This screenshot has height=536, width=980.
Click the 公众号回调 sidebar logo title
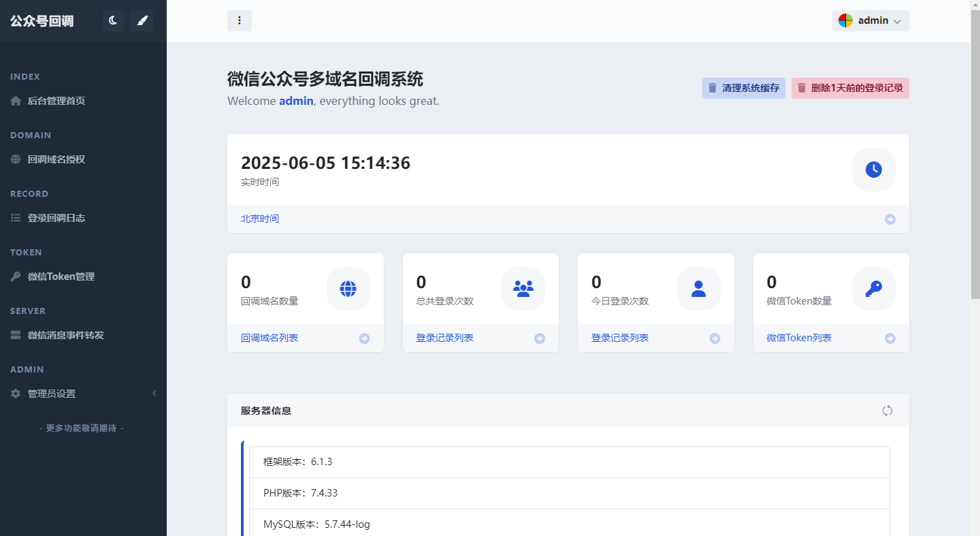pos(42,21)
